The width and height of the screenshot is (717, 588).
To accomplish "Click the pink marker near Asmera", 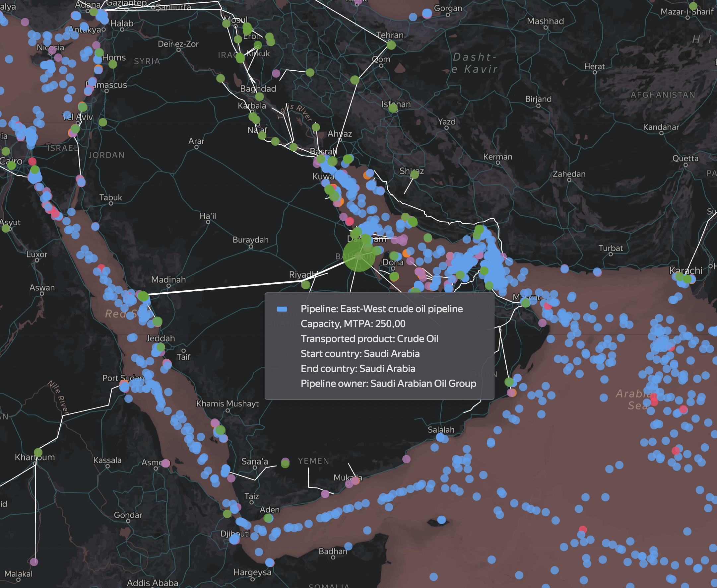I will (165, 463).
